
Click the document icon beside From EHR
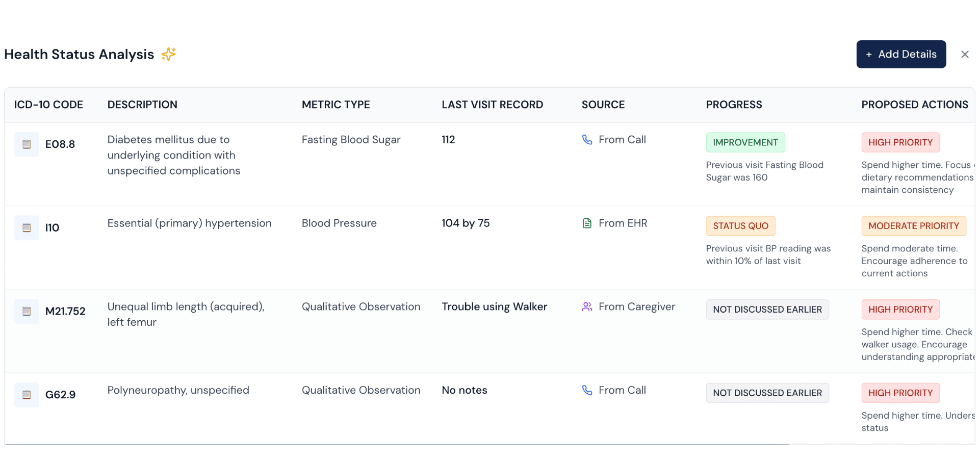click(587, 223)
